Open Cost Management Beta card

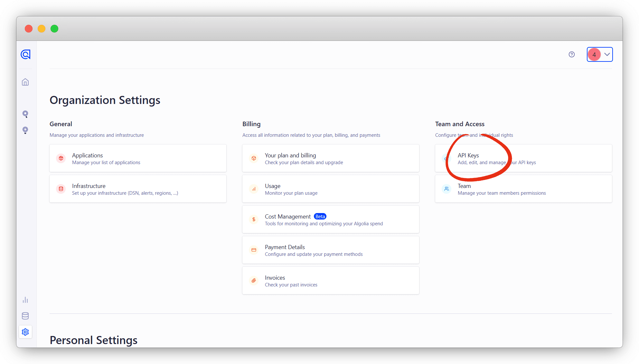331,219
